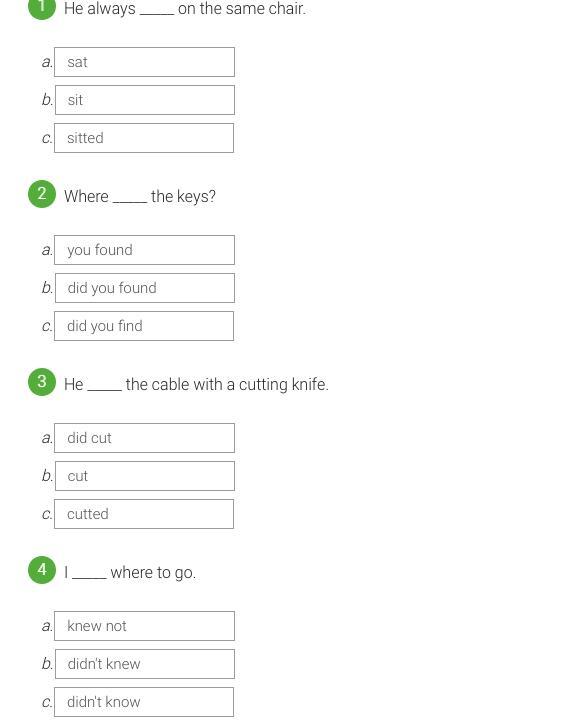Click green number 1 question badge
This screenshot has width=562, height=721.
coord(42,7)
